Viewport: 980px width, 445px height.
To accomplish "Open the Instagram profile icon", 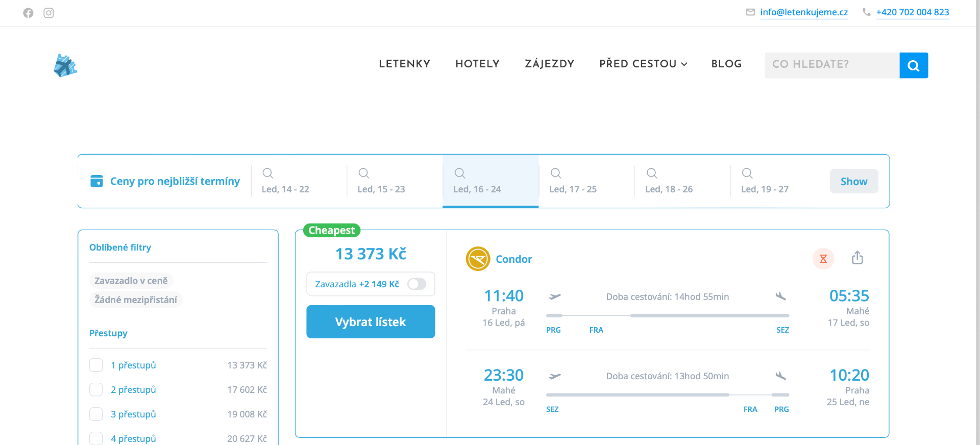I will coord(48,13).
